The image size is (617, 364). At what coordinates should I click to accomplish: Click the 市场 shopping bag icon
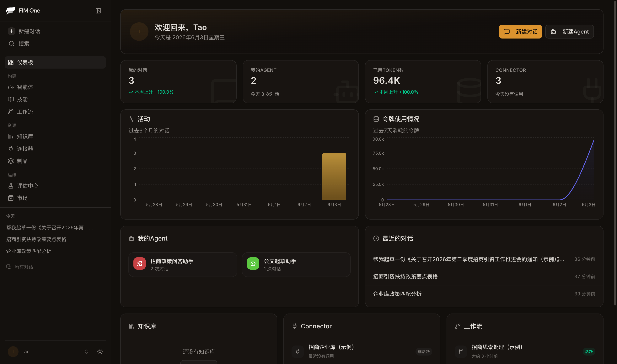[x=11, y=198]
